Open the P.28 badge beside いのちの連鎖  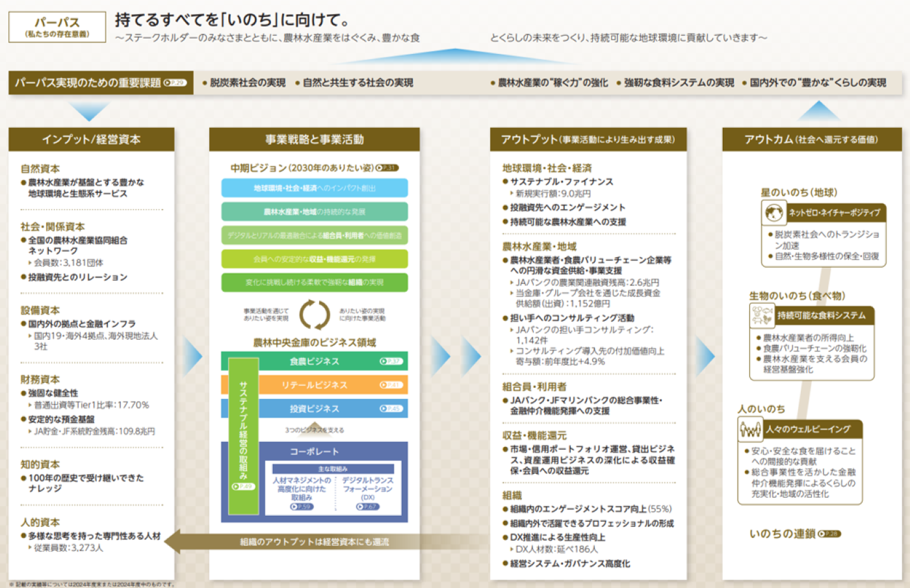[829, 534]
